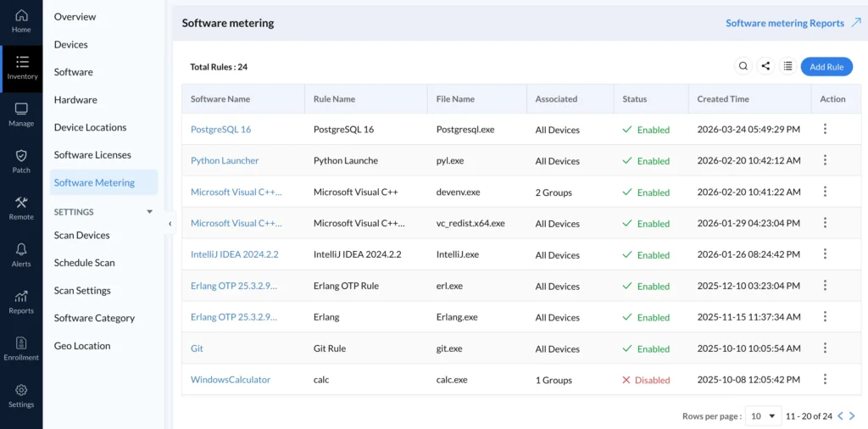Image resolution: width=868 pixels, height=429 pixels.
Task: Open Devices in the inventory menu
Action: pyautogui.click(x=71, y=44)
